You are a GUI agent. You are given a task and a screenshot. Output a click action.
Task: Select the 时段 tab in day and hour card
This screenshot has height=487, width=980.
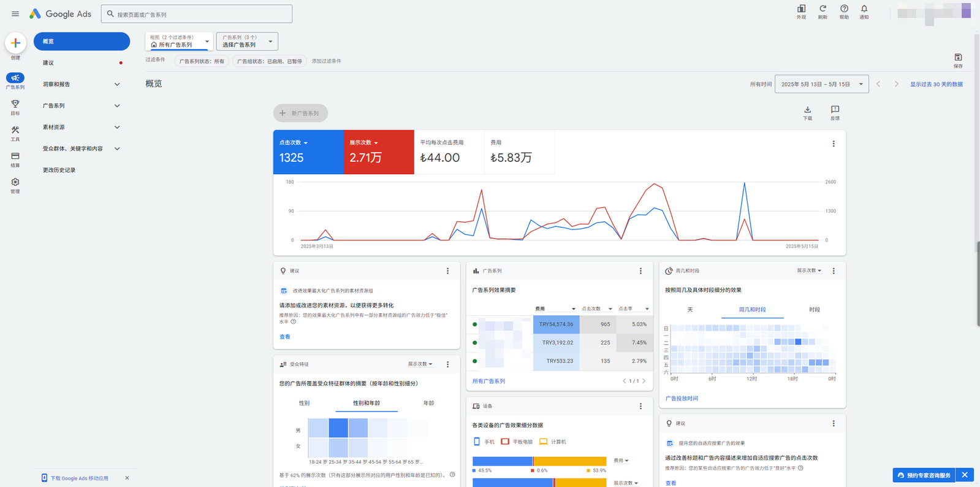(x=814, y=310)
